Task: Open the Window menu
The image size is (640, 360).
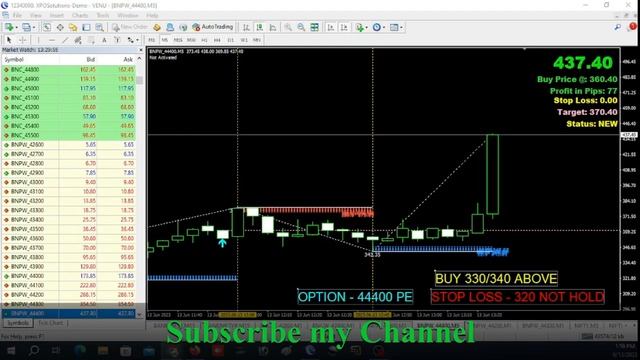Action: [x=128, y=16]
